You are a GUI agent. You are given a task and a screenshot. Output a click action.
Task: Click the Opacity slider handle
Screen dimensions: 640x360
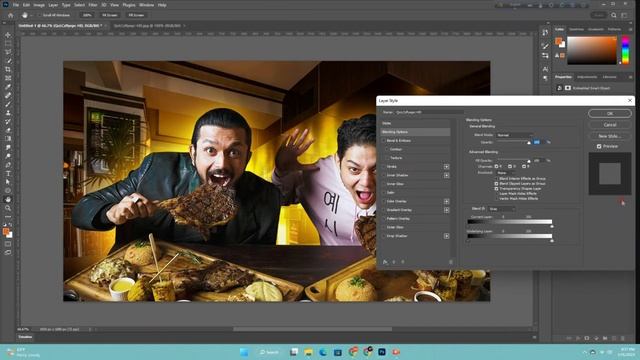pos(529,142)
